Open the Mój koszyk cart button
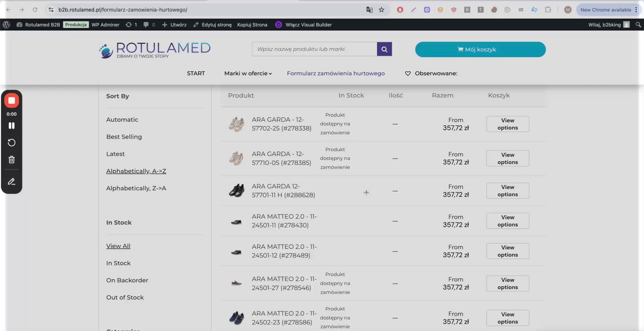 click(x=480, y=50)
